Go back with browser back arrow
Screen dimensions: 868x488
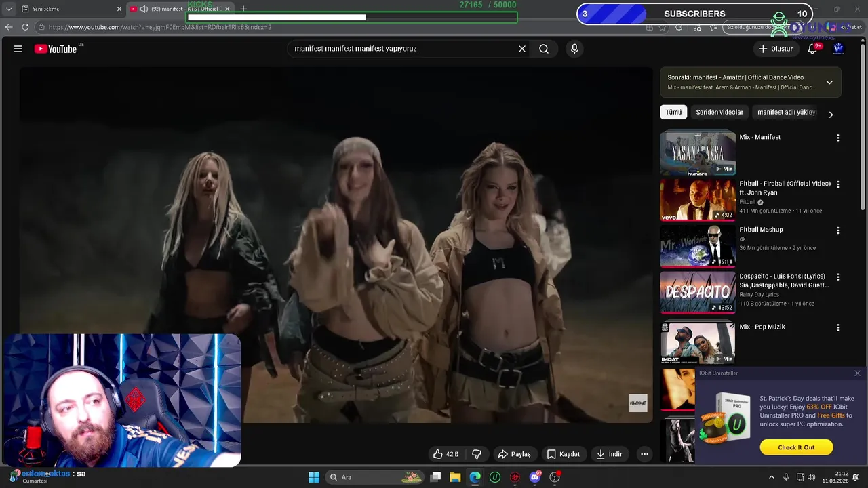9,27
